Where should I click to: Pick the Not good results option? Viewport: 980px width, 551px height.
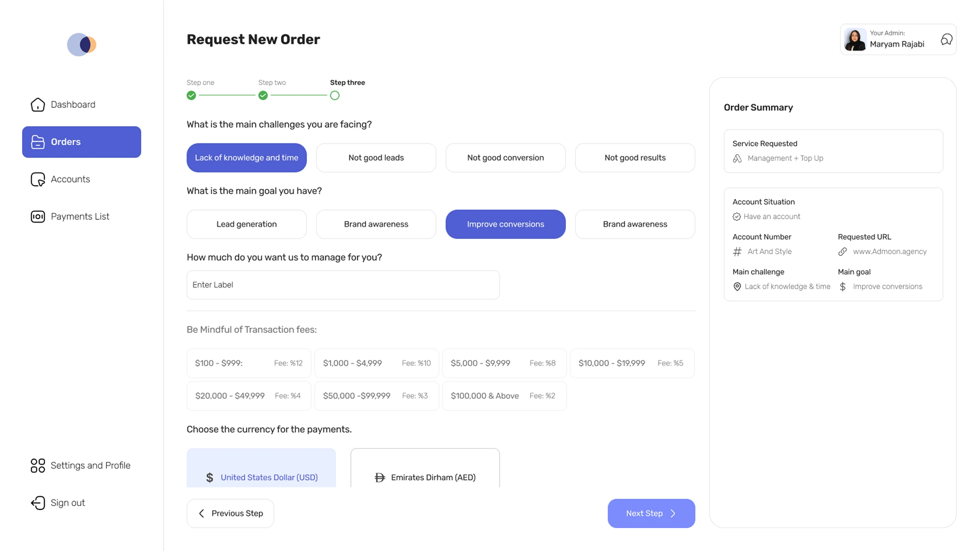point(635,158)
